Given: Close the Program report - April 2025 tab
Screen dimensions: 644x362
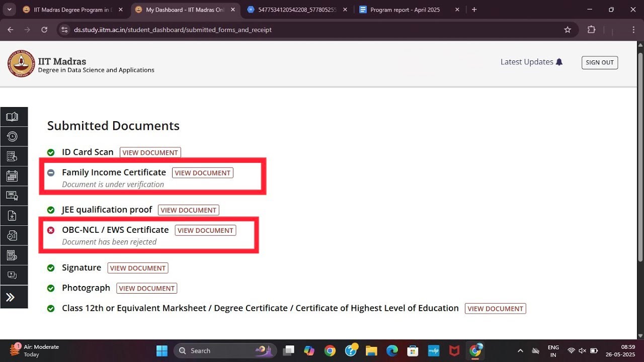Looking at the screenshot, I should point(457,10).
